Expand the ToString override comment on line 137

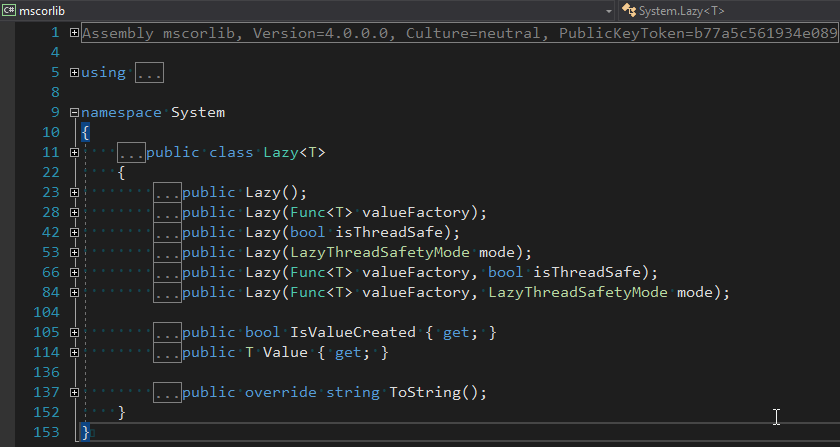[x=74, y=393]
